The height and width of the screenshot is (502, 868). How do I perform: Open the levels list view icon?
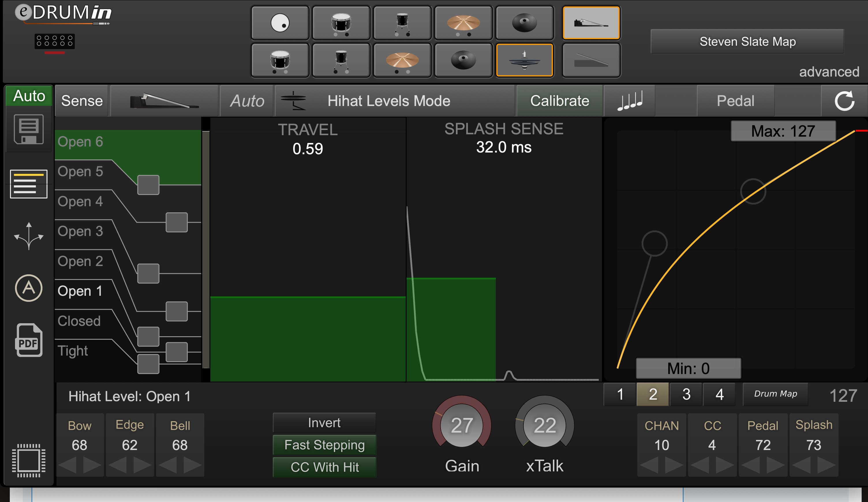29,184
